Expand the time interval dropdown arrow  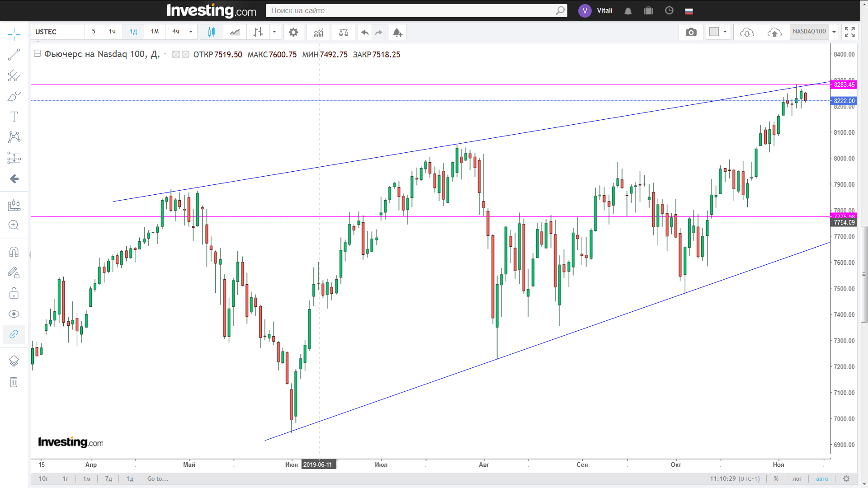pyautogui.click(x=191, y=32)
